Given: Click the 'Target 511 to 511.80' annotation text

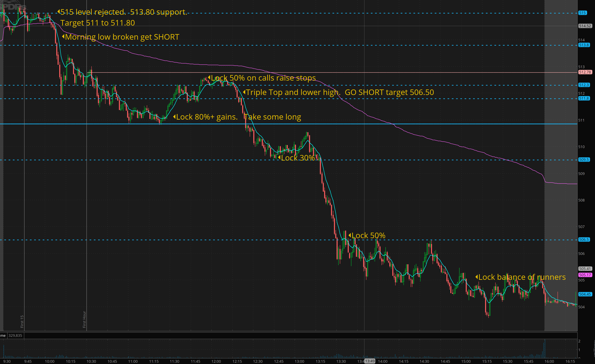Looking at the screenshot, I should [x=97, y=23].
